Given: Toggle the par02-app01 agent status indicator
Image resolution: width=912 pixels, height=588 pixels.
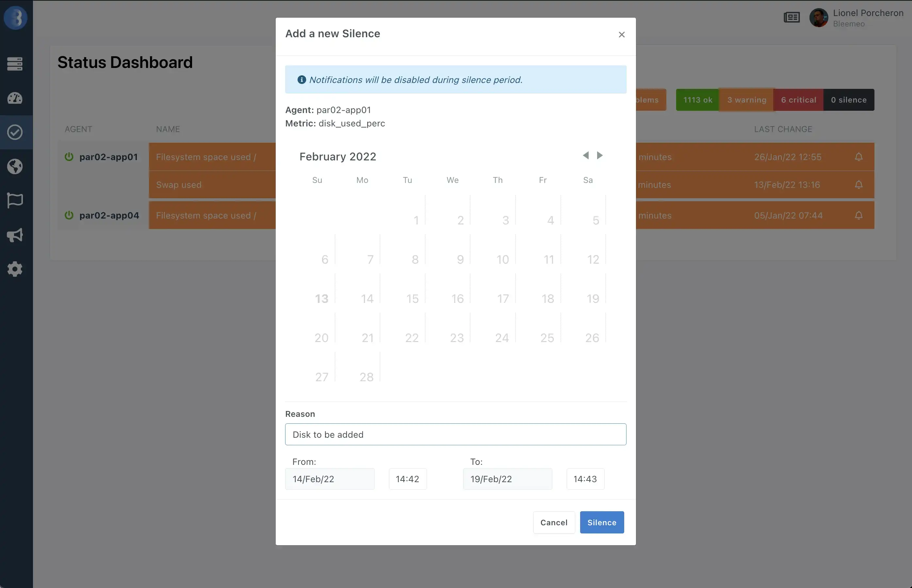Looking at the screenshot, I should click(69, 157).
